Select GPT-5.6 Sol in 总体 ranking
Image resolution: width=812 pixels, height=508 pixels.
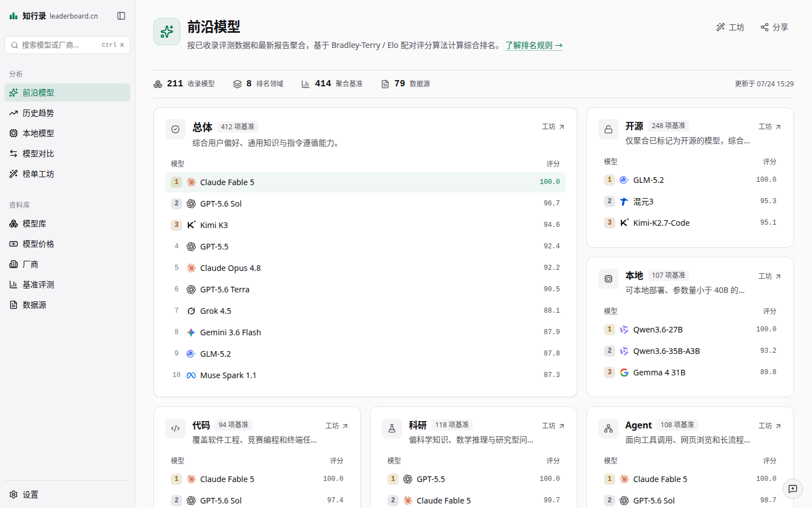pyautogui.click(x=365, y=204)
